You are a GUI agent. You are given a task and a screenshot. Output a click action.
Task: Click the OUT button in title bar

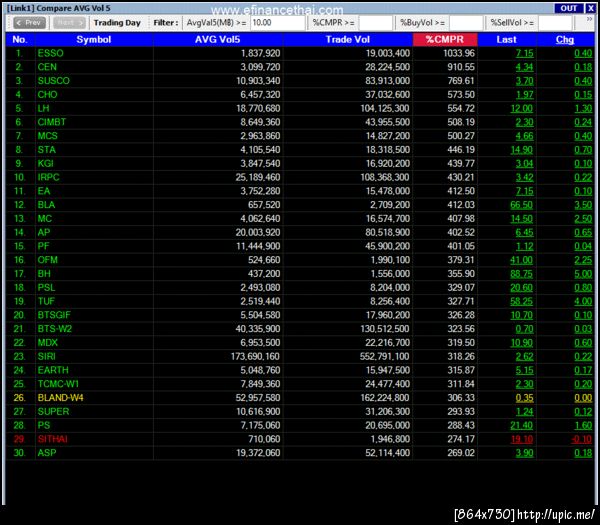point(569,8)
